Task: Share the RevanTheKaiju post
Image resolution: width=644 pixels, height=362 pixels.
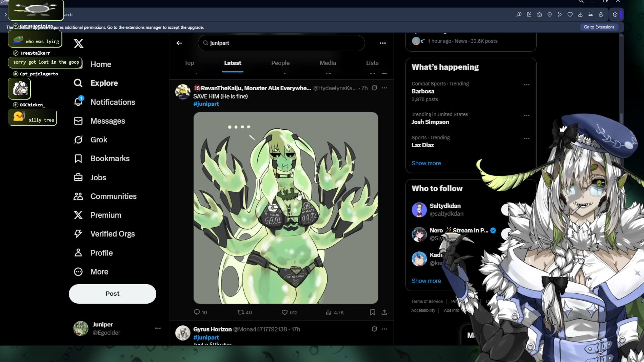Action: tap(384, 312)
